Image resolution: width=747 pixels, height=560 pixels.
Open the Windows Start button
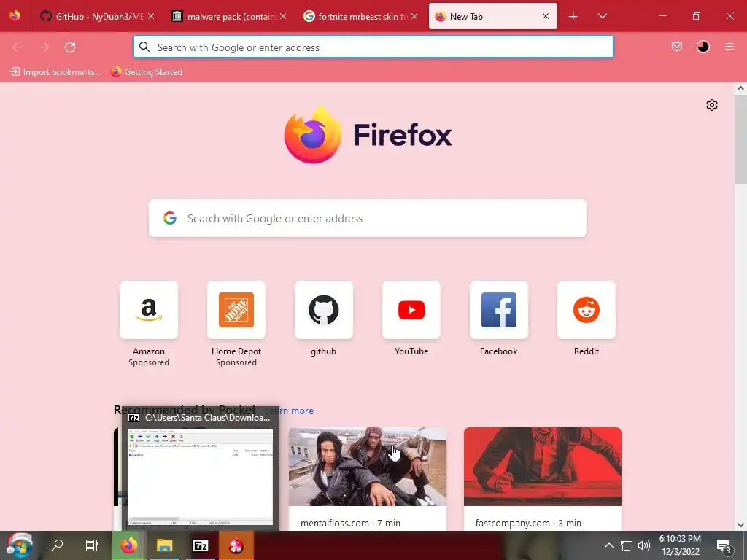click(x=19, y=545)
